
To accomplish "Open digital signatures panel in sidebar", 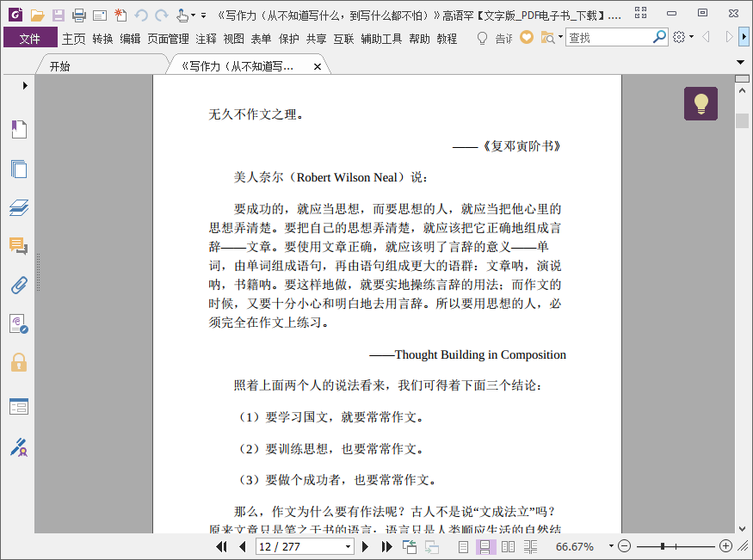I will [x=19, y=324].
